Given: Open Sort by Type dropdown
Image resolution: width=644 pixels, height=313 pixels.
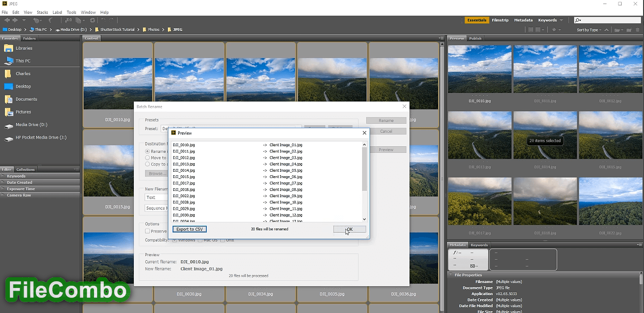Looking at the screenshot, I should 589,30.
